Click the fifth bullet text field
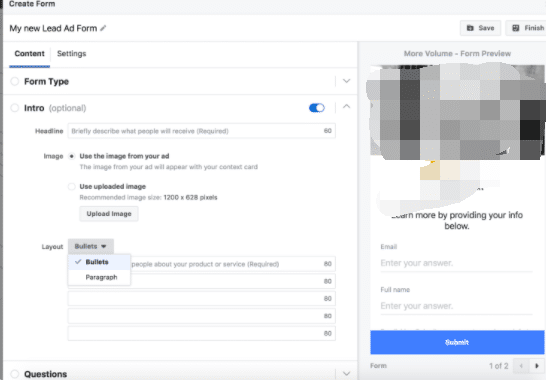Screen dimensions: 546x380 [x=202, y=333]
